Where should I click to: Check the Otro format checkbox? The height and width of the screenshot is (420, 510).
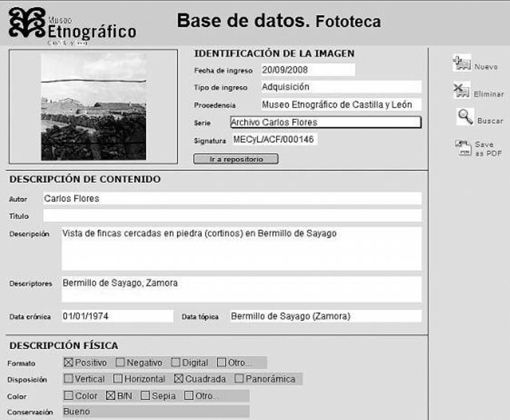point(221,363)
